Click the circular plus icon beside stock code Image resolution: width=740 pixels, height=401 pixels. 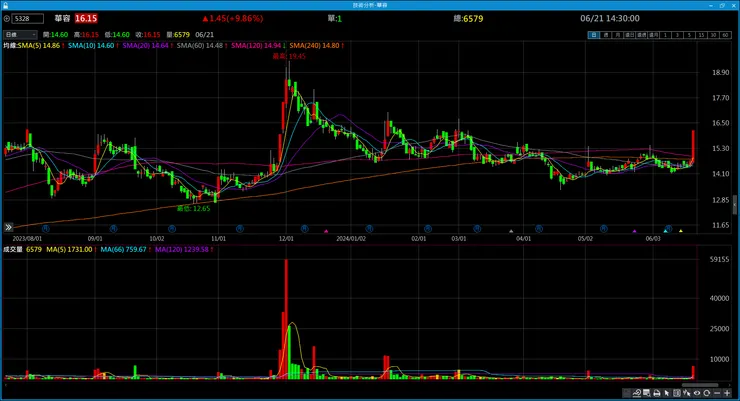[7, 18]
